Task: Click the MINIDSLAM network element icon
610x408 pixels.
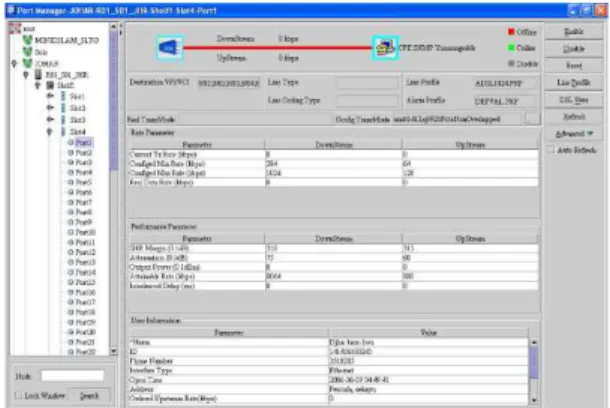Action: click(x=27, y=40)
